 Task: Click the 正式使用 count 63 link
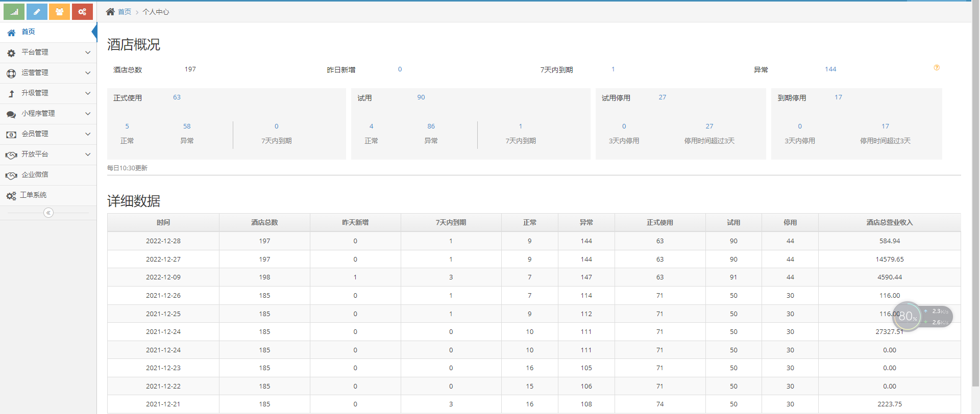coord(177,97)
